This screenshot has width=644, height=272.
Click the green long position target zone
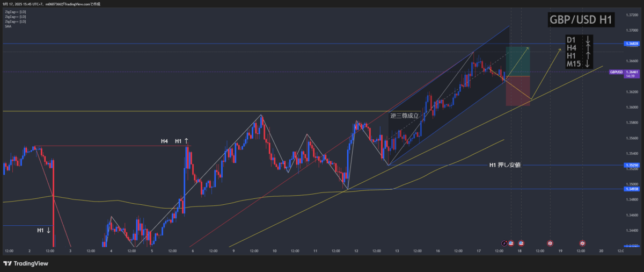(x=518, y=62)
